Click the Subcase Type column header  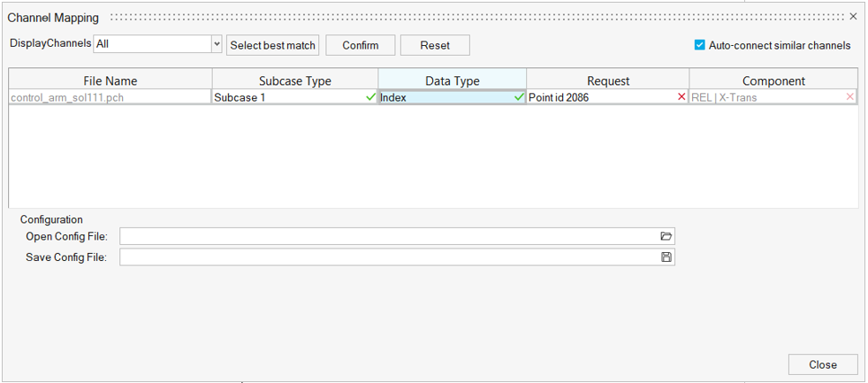click(x=295, y=80)
